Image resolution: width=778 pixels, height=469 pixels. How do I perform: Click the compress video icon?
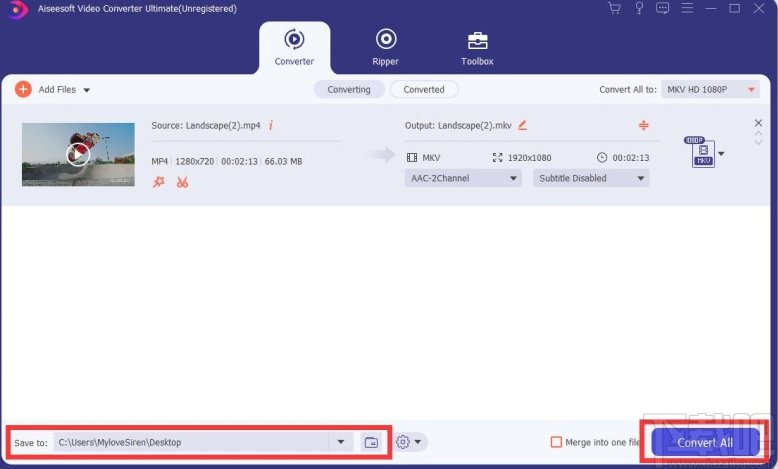tap(644, 125)
